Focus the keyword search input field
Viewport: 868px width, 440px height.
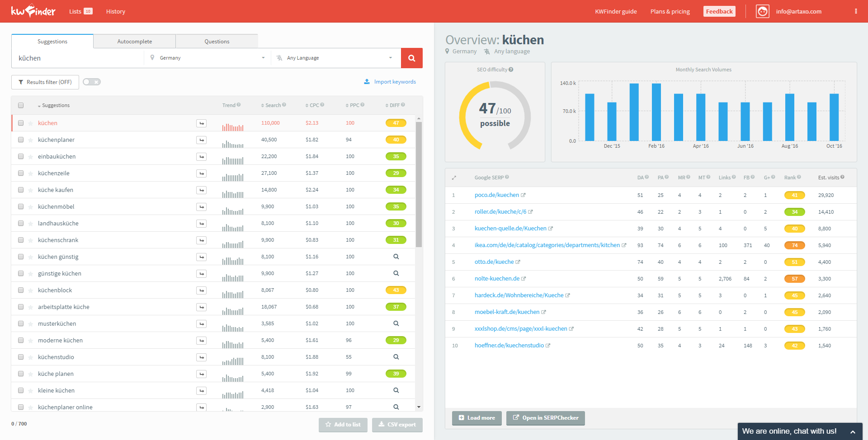[x=78, y=58]
